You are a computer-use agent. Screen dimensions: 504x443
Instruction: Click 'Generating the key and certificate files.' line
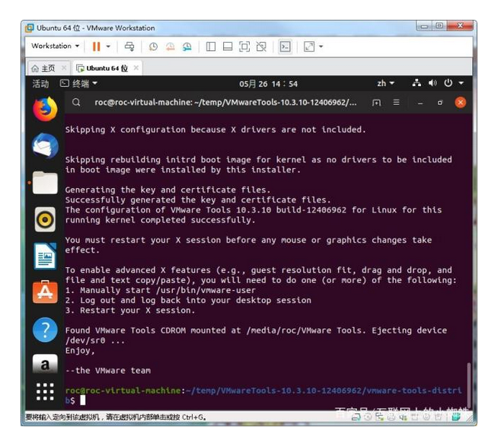[167, 190]
